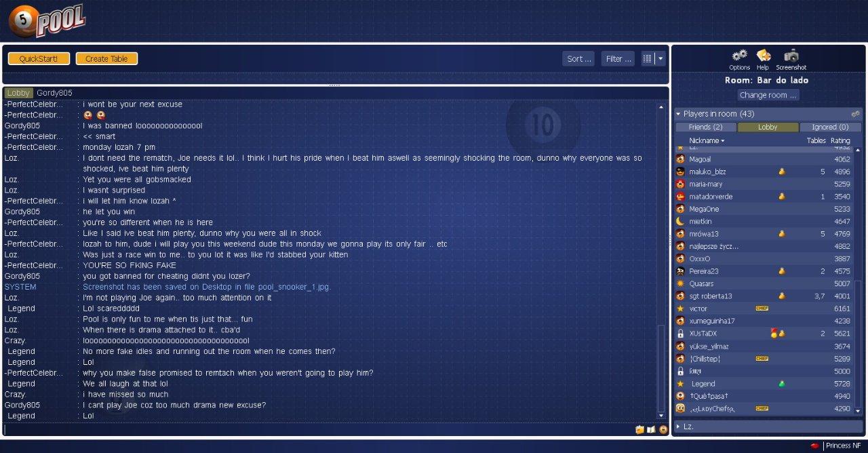Open the folder icon beside chat input
Screen dimensions: 868x453
coord(639,429)
